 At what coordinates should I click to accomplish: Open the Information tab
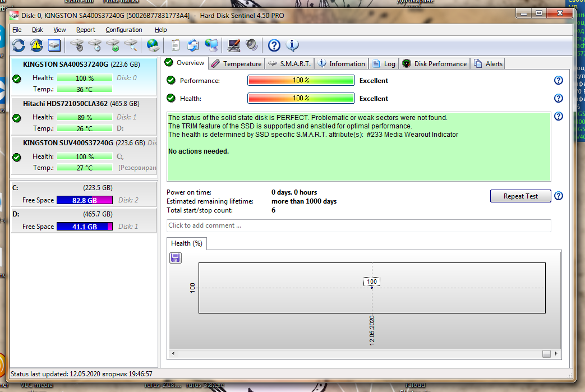click(x=342, y=64)
